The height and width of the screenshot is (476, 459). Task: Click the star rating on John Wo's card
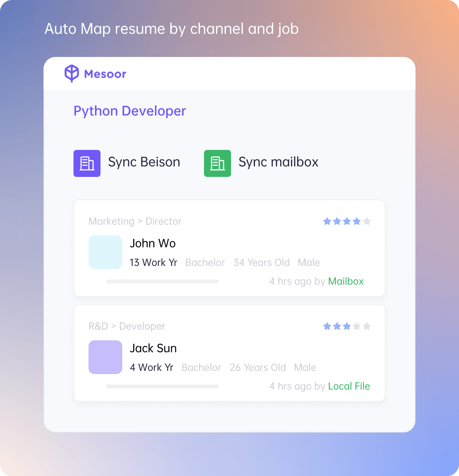[347, 222]
